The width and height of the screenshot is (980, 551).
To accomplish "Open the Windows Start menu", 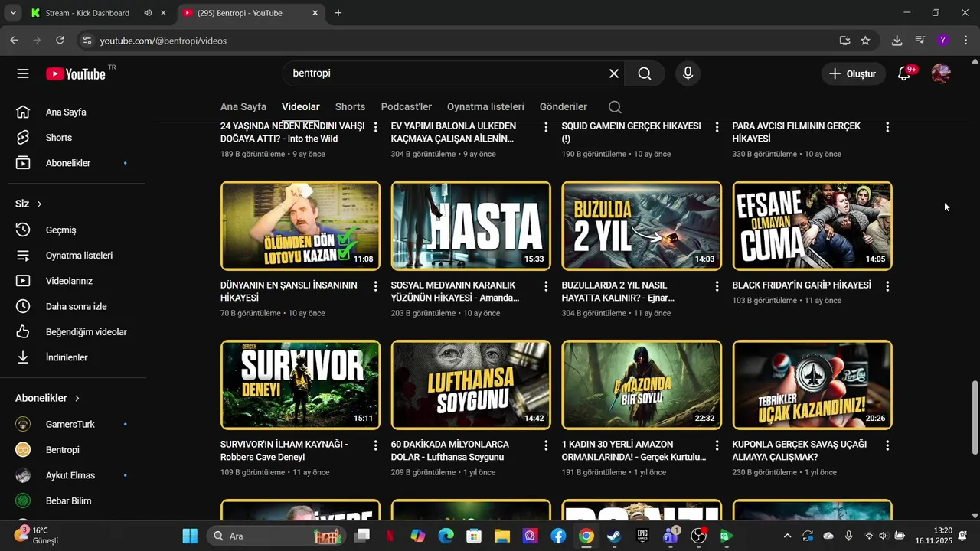I will pos(190,536).
